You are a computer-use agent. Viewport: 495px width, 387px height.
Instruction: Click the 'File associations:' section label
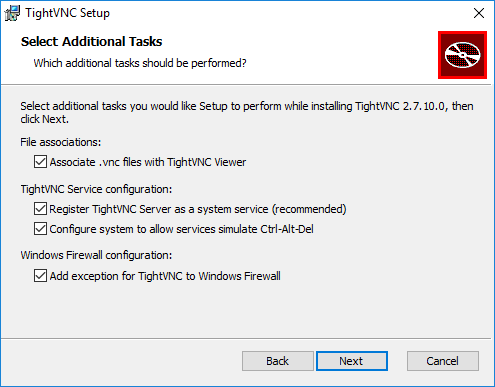61,142
